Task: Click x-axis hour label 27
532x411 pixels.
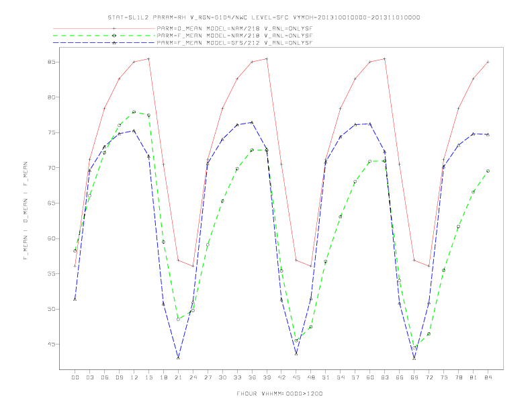Action: pyautogui.click(x=208, y=377)
